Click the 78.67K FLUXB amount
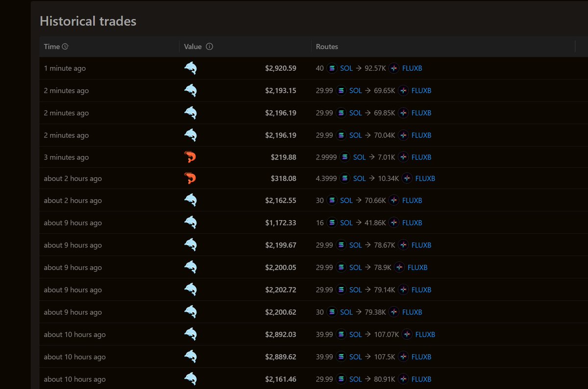This screenshot has height=389, width=588. [385, 245]
